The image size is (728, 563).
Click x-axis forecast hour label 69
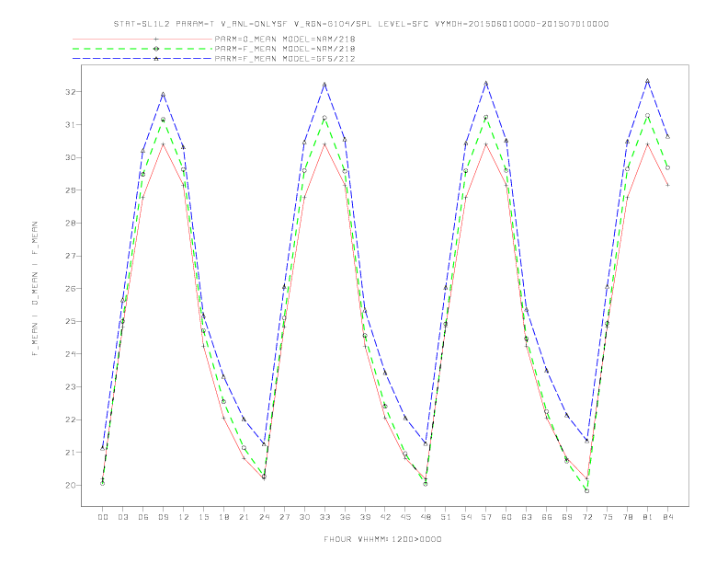pyautogui.click(x=567, y=517)
